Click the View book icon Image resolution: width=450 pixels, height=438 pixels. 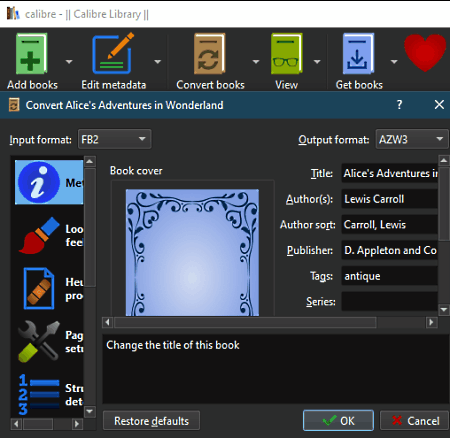pos(287,54)
